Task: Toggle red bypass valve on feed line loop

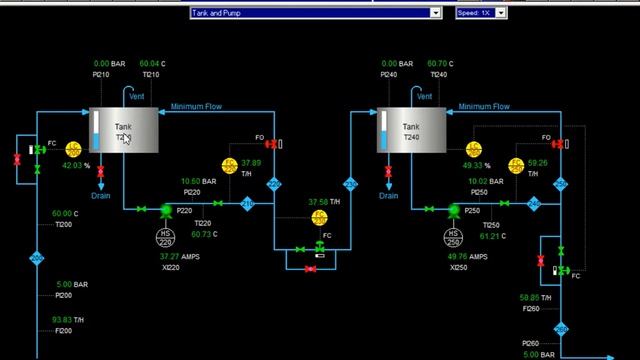Action: pos(17,160)
